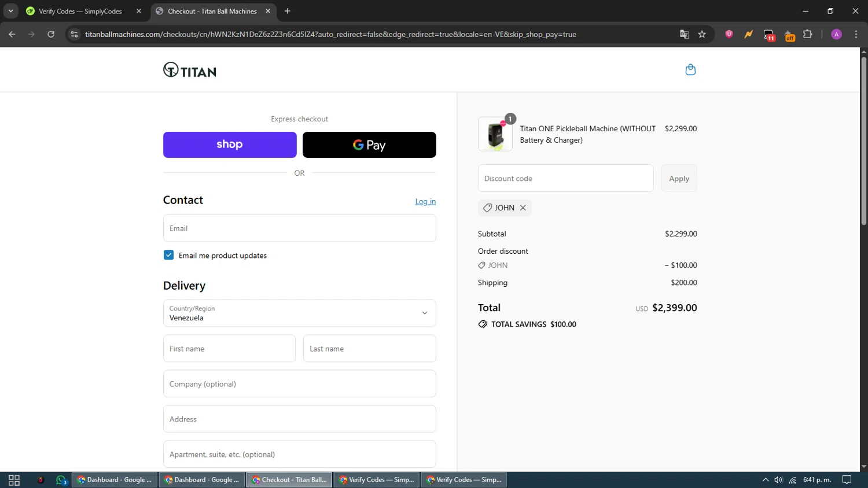Click the Apartment, suite, etc. field
This screenshot has height=488, width=868.
(x=299, y=454)
